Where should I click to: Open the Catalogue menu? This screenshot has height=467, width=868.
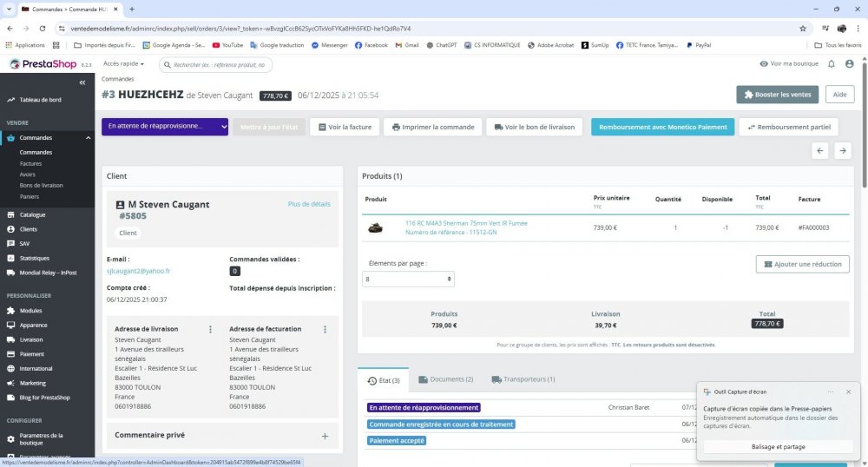click(32, 214)
